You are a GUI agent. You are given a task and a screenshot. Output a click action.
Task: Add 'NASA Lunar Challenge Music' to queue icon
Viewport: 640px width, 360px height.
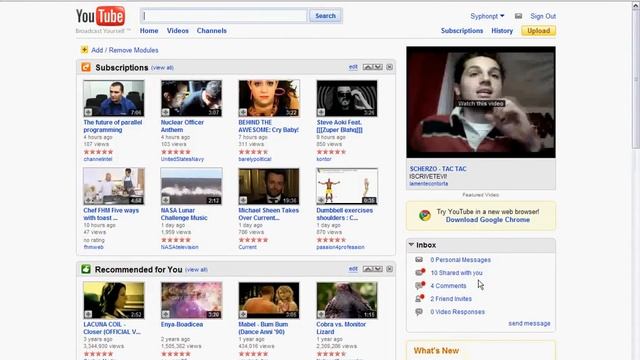pyautogui.click(x=165, y=200)
